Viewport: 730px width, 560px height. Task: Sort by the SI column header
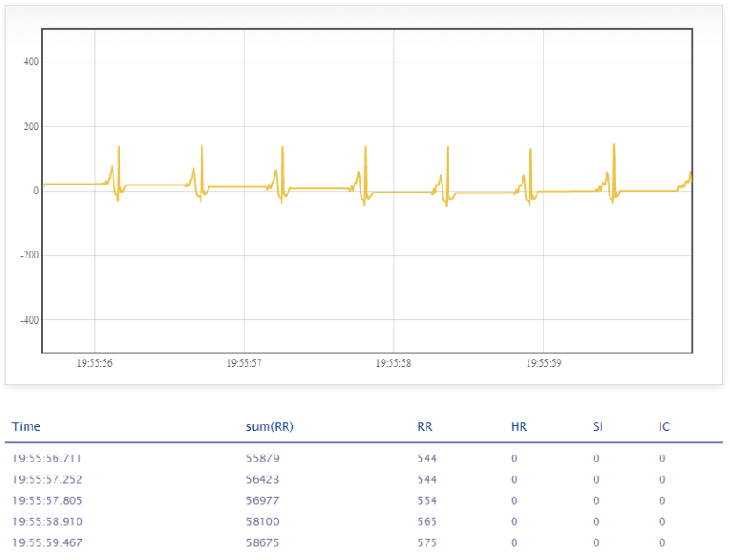click(597, 426)
